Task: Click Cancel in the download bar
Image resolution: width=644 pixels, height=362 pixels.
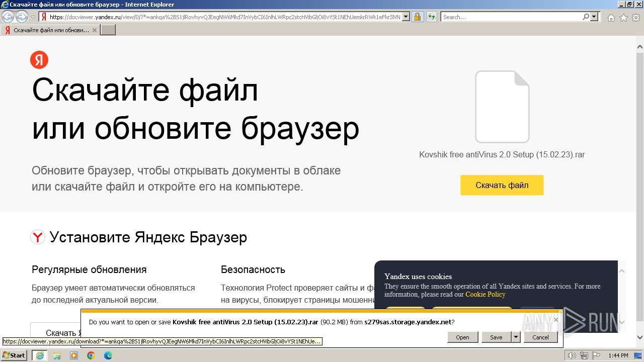Action: coord(540,337)
